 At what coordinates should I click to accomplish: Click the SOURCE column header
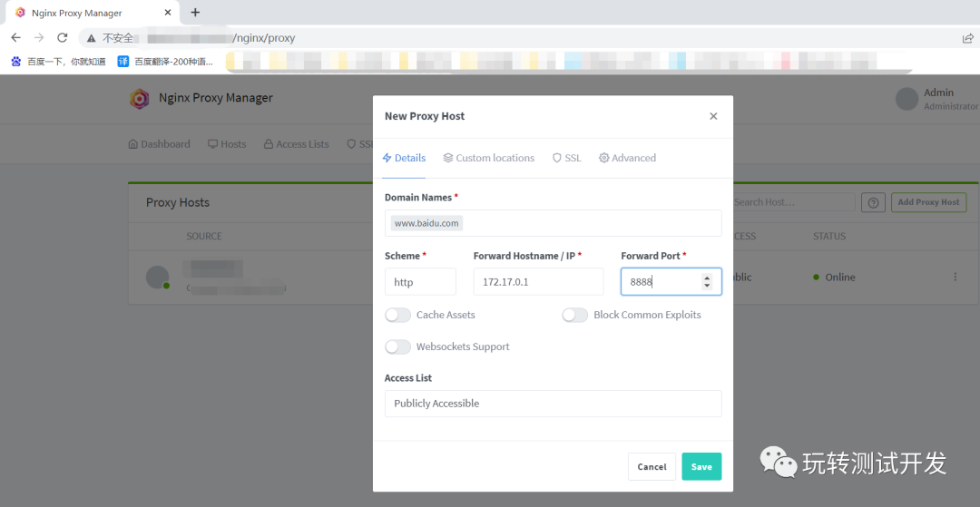204,236
